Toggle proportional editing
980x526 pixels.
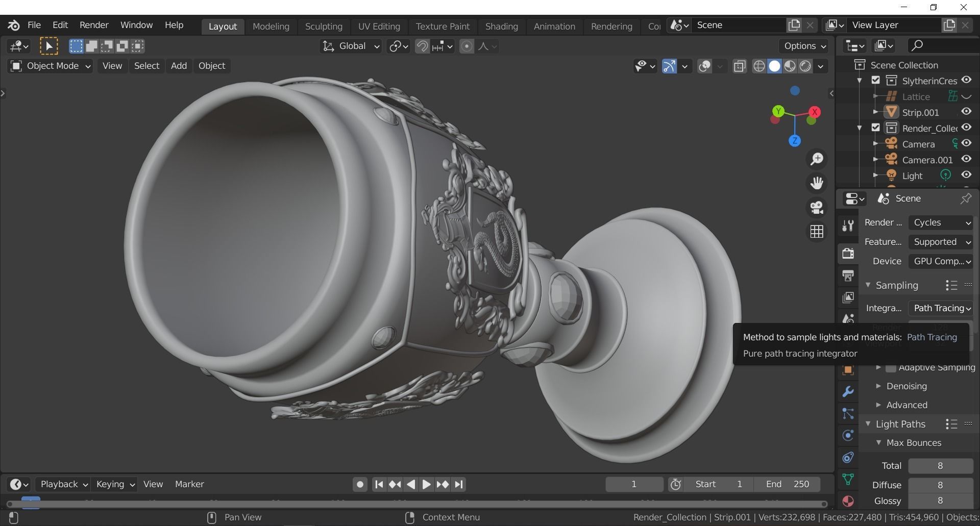(x=467, y=46)
